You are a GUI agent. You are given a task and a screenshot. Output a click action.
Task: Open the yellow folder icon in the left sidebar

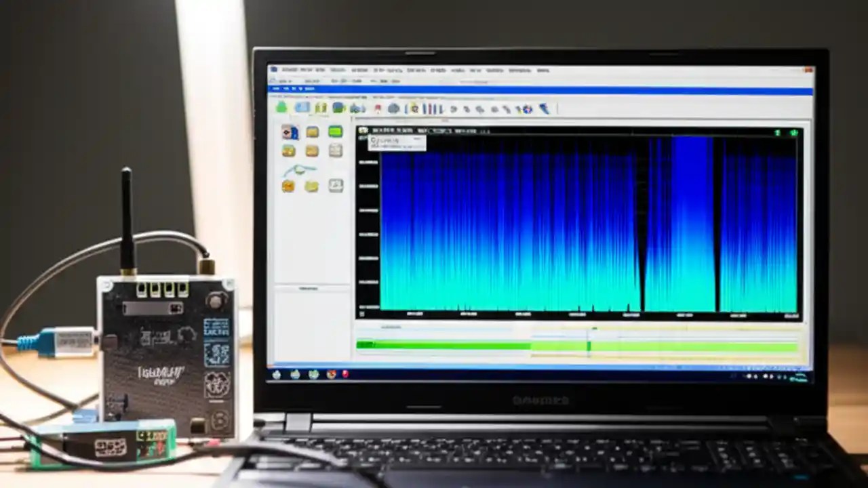(x=313, y=131)
